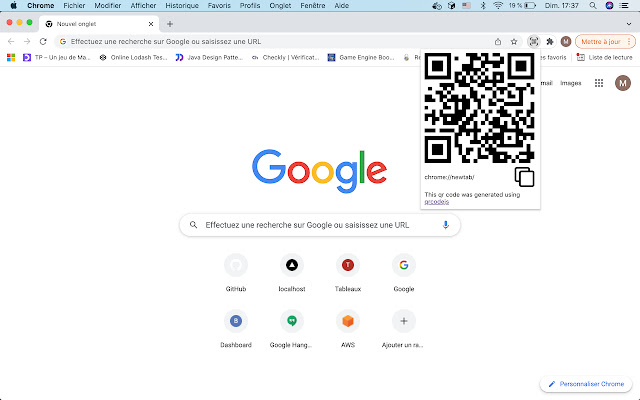Expand the tab search chevron

pyautogui.click(x=629, y=24)
